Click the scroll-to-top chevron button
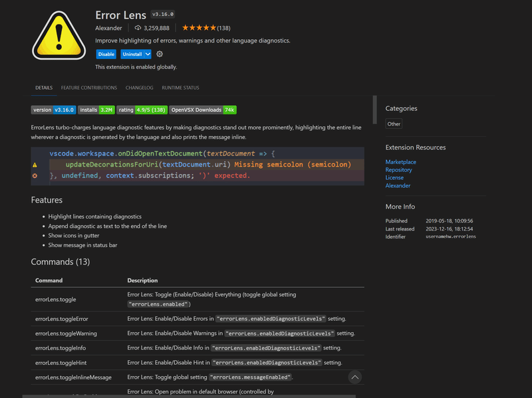The height and width of the screenshot is (398, 532). point(355,377)
